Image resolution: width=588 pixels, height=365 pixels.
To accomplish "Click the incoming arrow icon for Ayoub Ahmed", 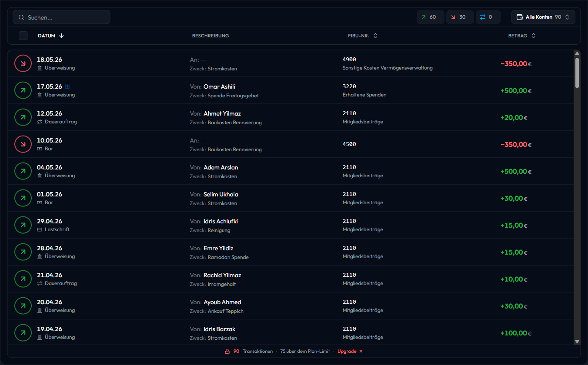I will pyautogui.click(x=23, y=306).
